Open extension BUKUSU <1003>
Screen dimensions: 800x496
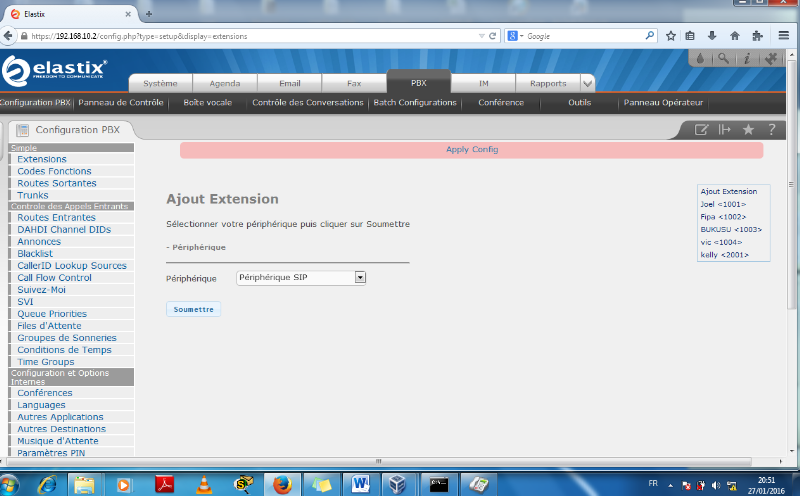pos(731,229)
